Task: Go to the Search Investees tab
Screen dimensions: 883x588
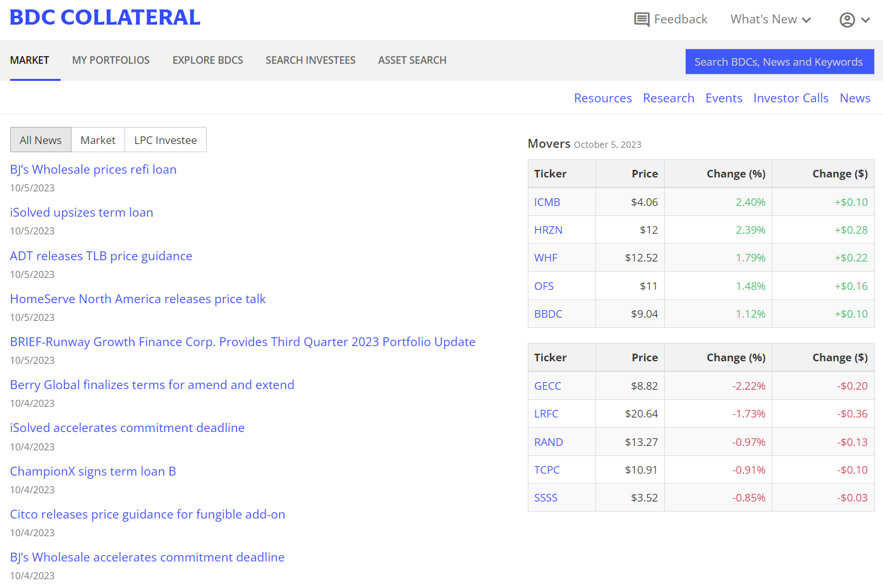Action: coord(310,61)
